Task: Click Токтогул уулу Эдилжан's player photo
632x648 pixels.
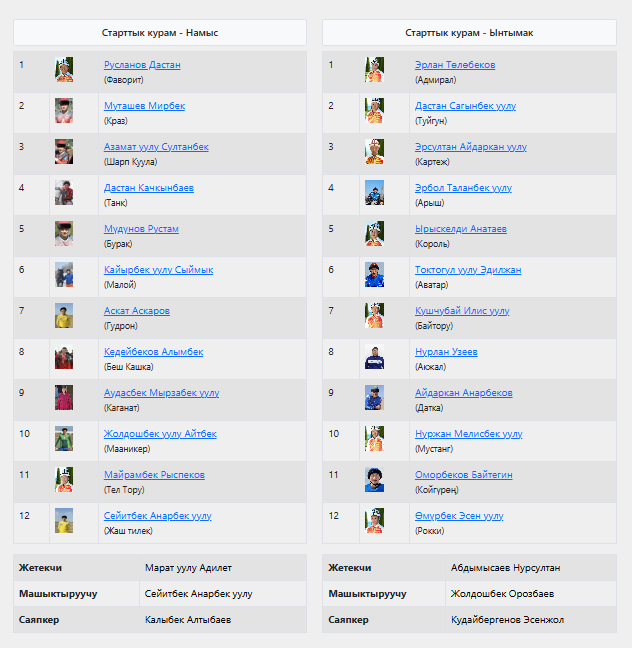Action: coord(374,275)
